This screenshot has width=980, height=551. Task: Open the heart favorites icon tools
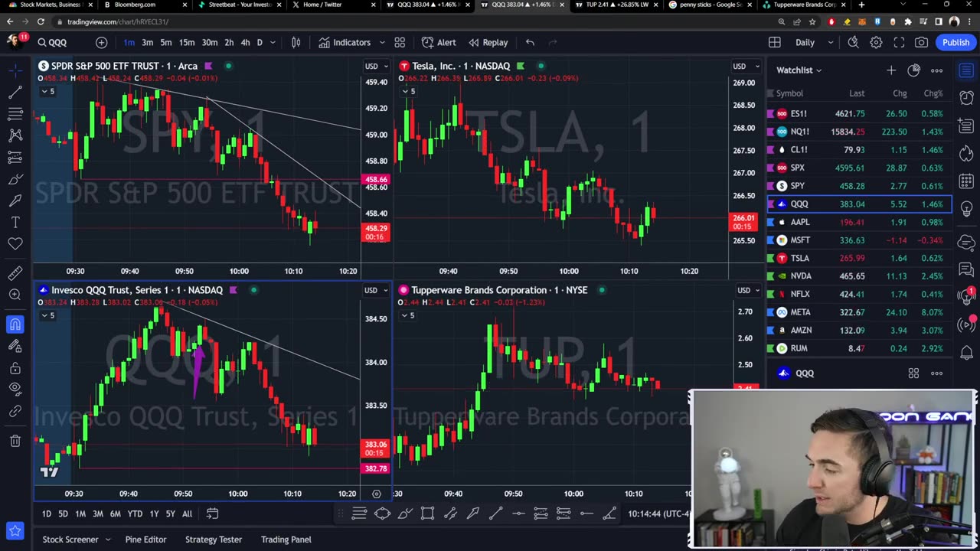click(x=15, y=243)
